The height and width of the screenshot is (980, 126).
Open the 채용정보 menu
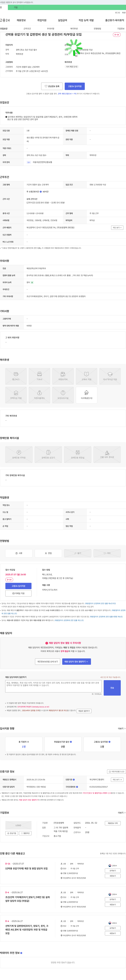coord(21,20)
